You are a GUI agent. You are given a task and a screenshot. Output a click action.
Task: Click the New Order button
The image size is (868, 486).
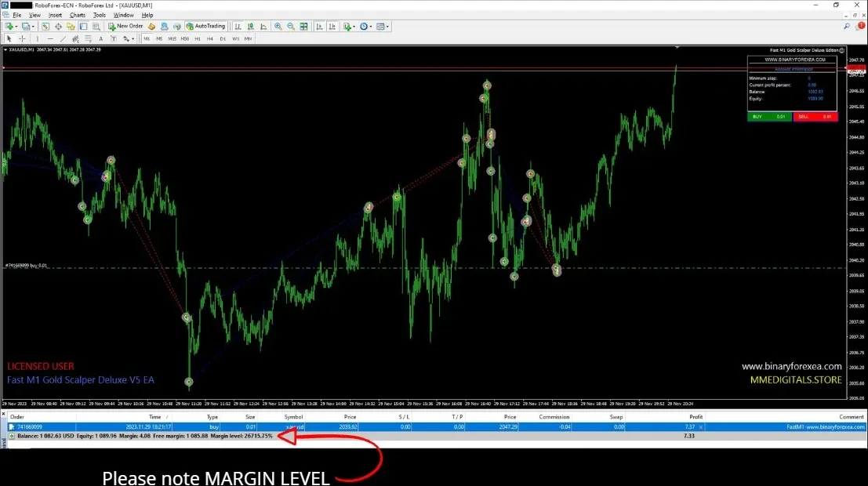click(125, 26)
